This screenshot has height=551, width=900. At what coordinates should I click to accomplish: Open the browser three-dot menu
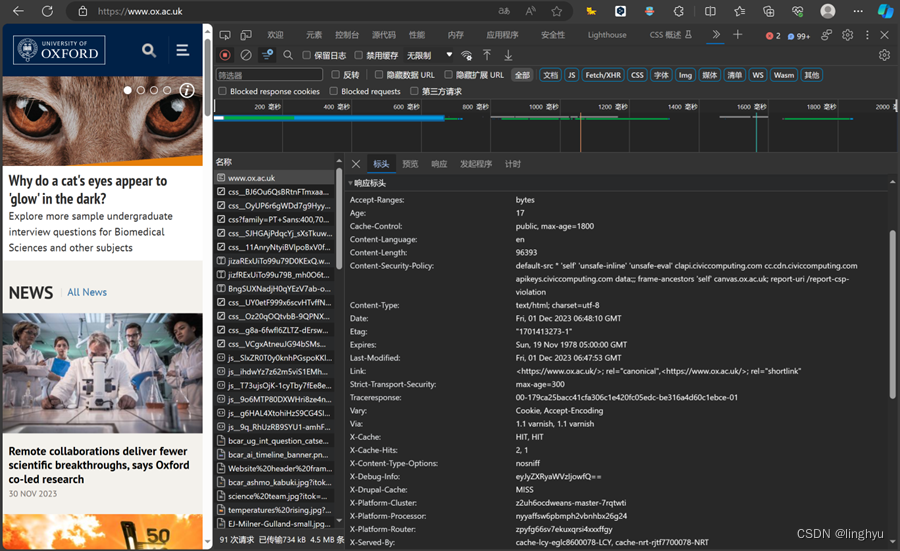tap(858, 11)
